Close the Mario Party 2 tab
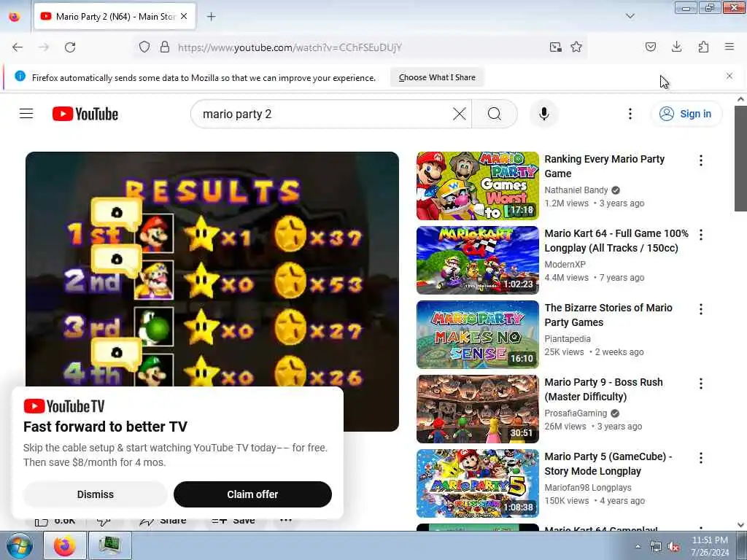Viewport: 747px width, 560px height. click(x=184, y=16)
